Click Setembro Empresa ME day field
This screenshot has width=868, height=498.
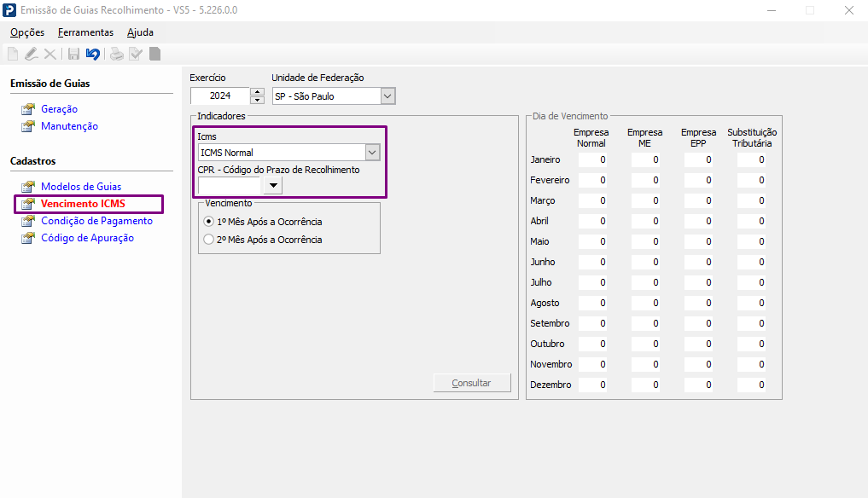[x=645, y=324]
